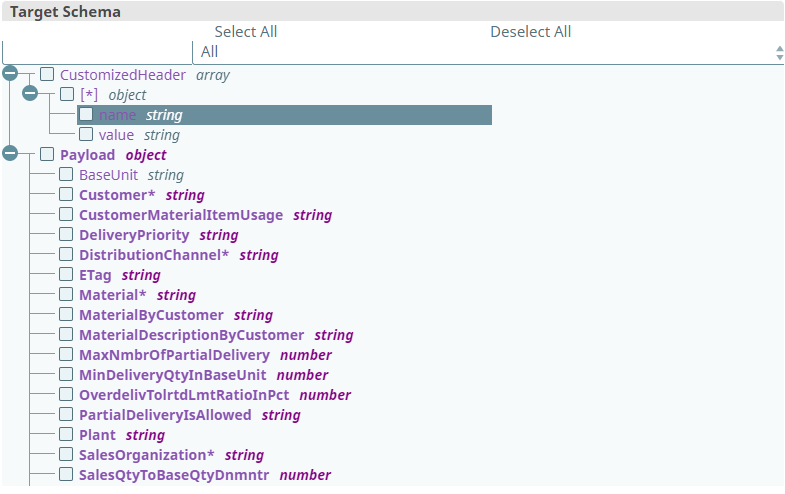Select the [*] object tree label
785x494 pixels.
(89, 95)
